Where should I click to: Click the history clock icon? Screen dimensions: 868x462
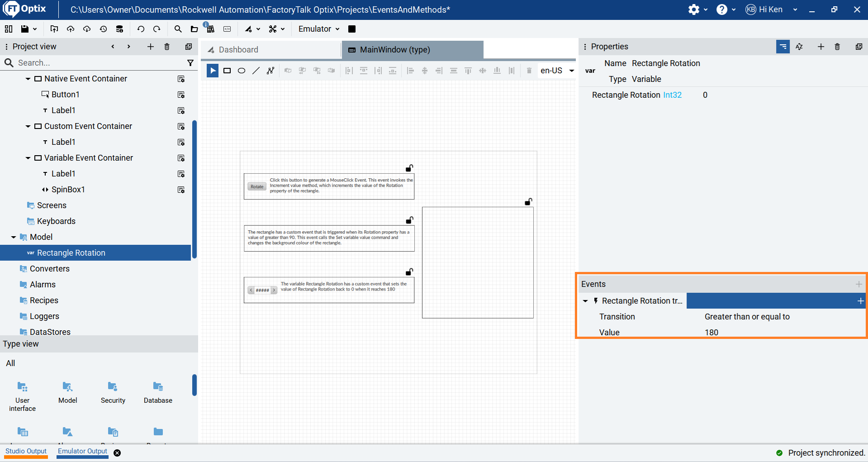103,29
